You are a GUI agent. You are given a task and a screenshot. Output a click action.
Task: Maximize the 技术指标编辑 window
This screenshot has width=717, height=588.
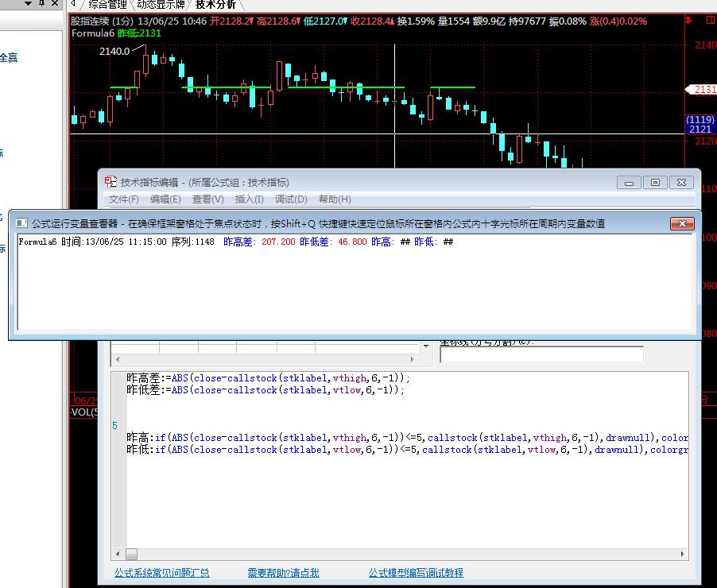click(x=655, y=183)
